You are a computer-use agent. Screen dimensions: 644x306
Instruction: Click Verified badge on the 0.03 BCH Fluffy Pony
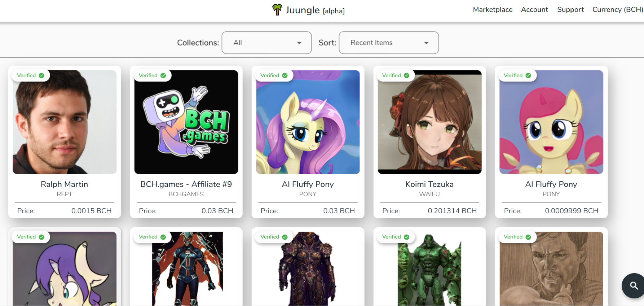[x=274, y=75]
